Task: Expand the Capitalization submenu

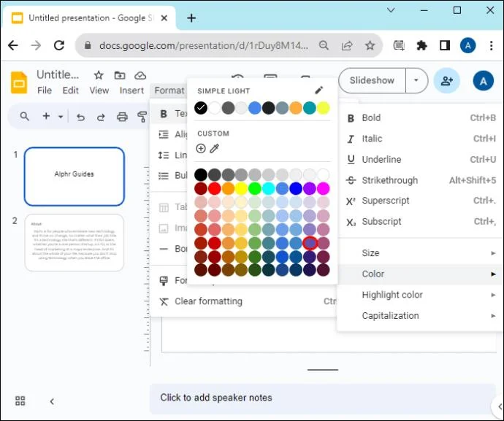Action: point(421,316)
